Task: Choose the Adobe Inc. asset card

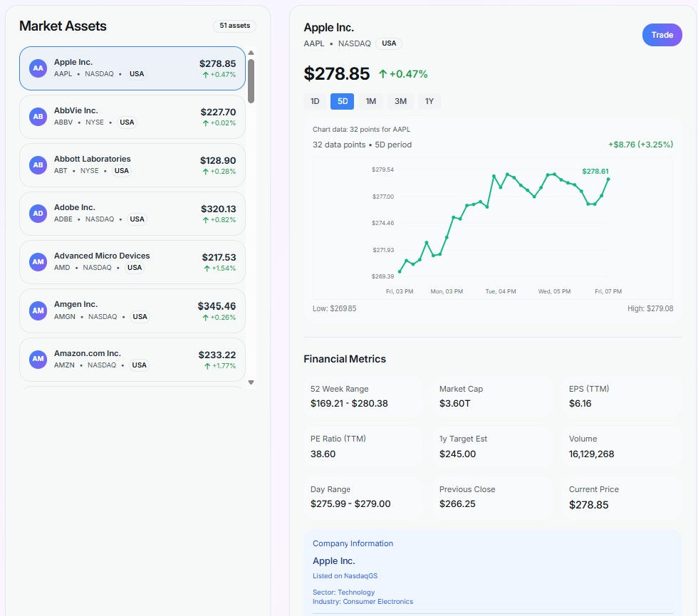Action: 132,214
